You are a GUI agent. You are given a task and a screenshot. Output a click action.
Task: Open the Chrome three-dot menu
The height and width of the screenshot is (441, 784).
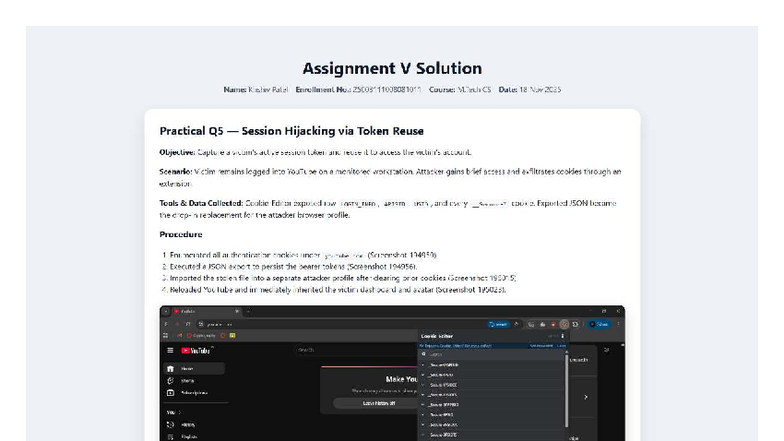click(618, 324)
